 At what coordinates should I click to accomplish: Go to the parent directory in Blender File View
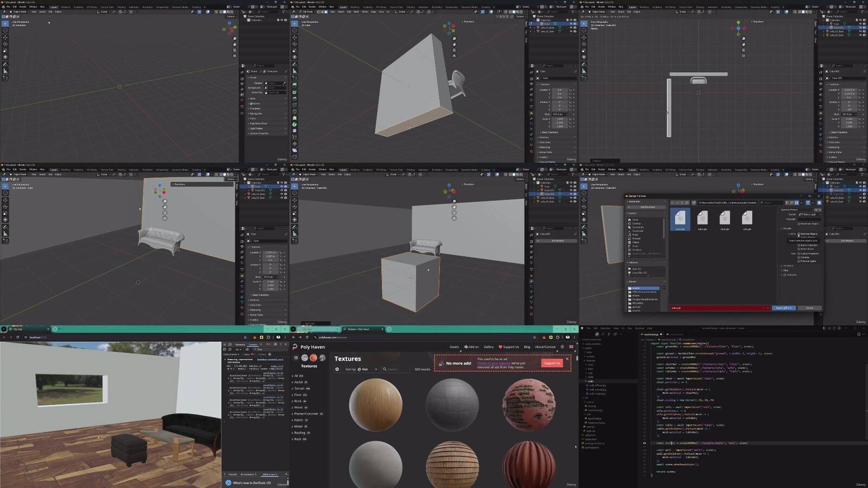682,202
